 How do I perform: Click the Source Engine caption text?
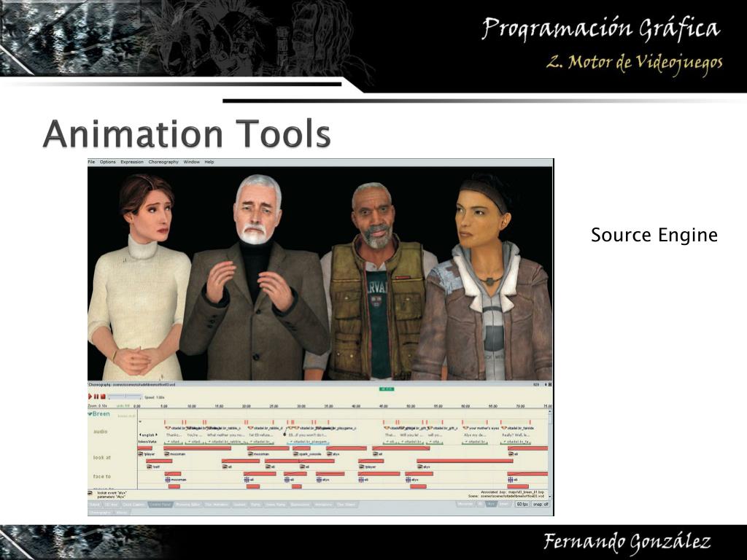[x=654, y=235]
